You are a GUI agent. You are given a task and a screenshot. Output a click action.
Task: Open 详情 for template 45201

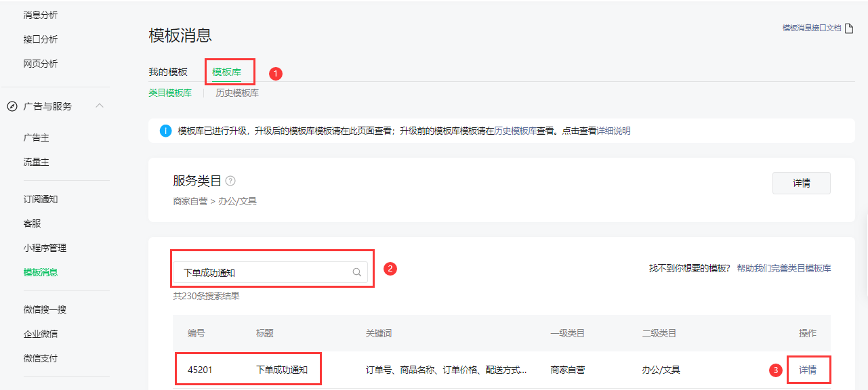pos(808,370)
